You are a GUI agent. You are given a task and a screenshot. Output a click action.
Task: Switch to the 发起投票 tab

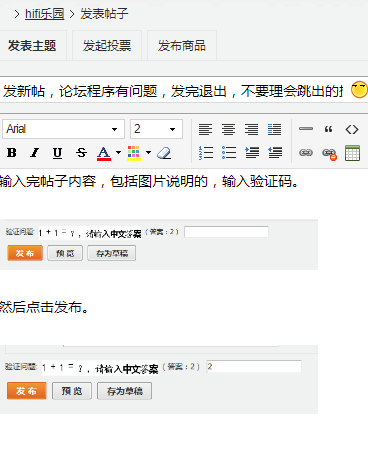[x=107, y=46]
